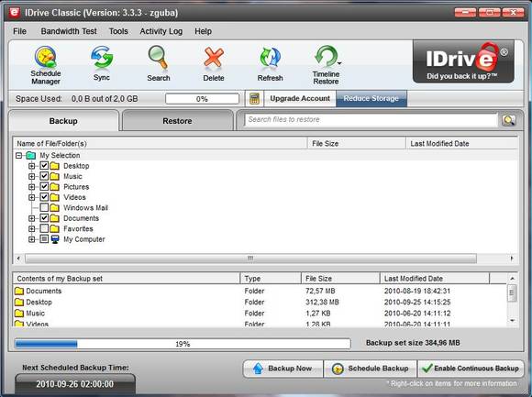This screenshot has height=397, width=532.
Task: Toggle the My Computer checkbox
Action: (x=44, y=239)
